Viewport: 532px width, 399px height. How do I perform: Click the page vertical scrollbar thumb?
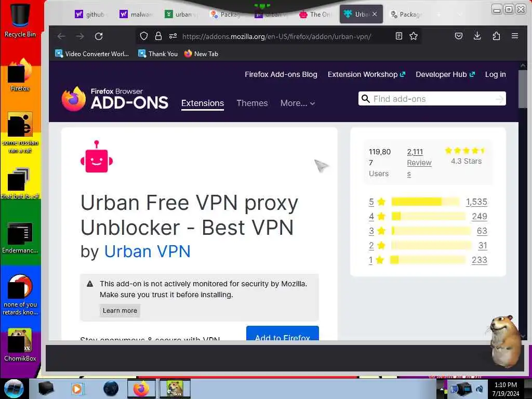point(523,89)
